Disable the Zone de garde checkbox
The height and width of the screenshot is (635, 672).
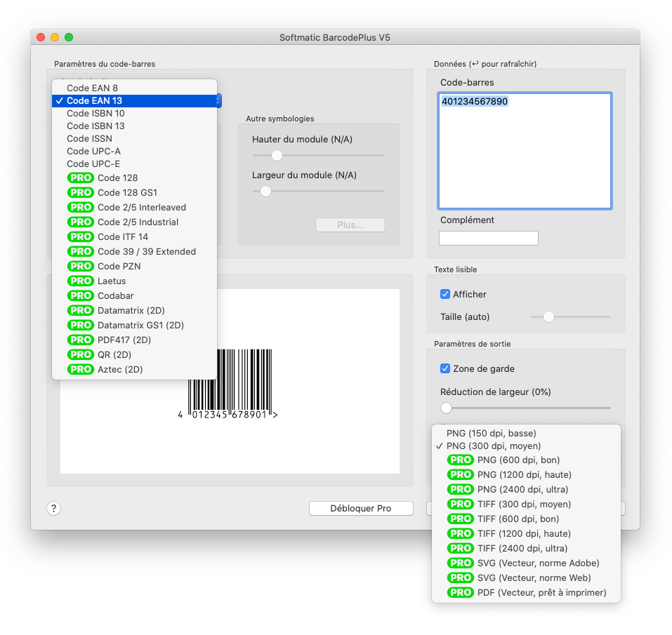445,369
